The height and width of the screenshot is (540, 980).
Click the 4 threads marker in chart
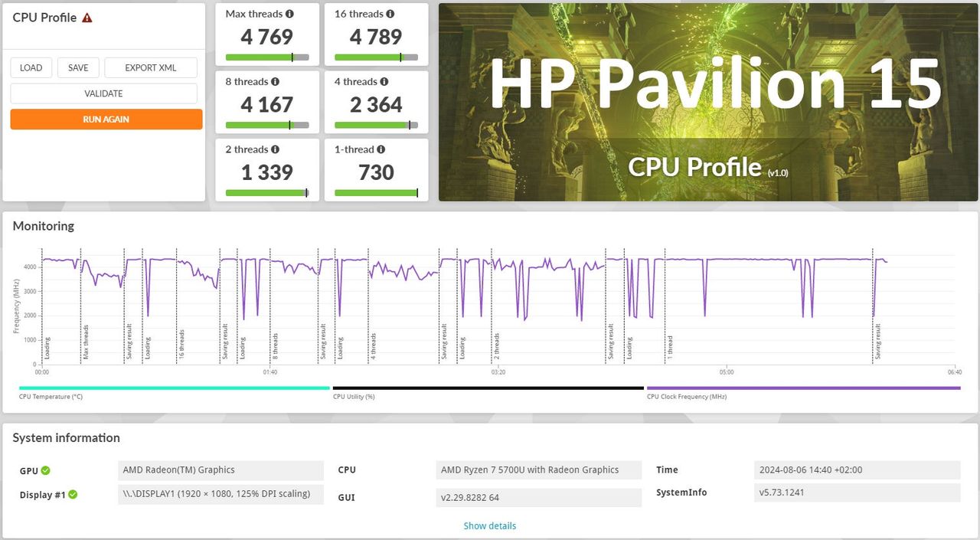pos(374,346)
